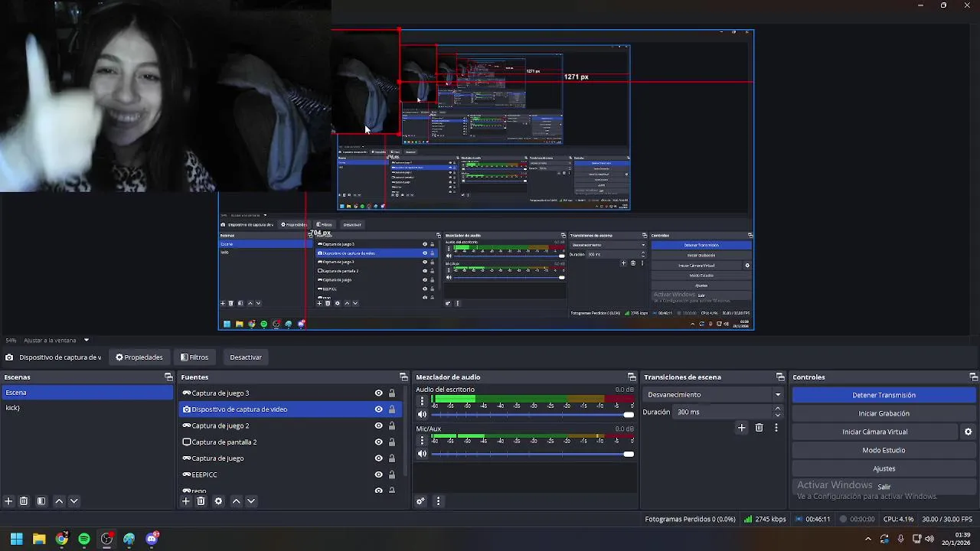Hide Captura de juego 3 source
The image size is (980, 551).
coord(378,393)
